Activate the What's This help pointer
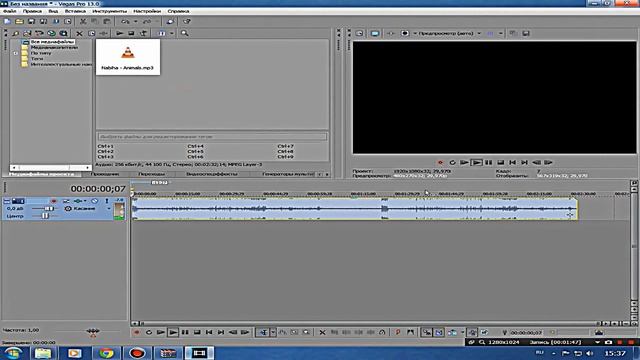 pyautogui.click(x=187, y=21)
